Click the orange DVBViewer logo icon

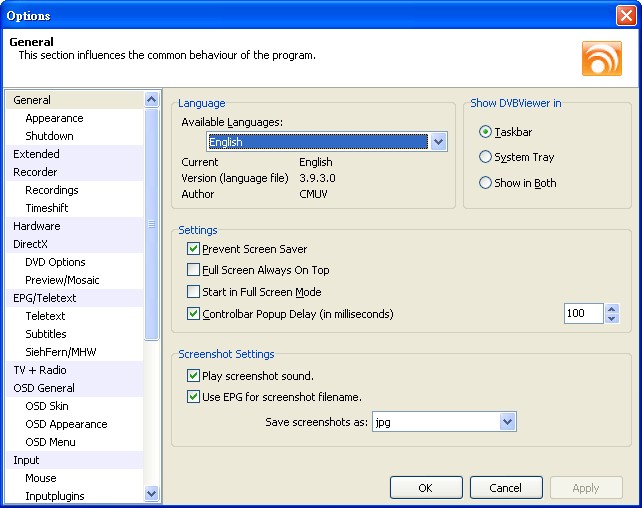[601, 58]
